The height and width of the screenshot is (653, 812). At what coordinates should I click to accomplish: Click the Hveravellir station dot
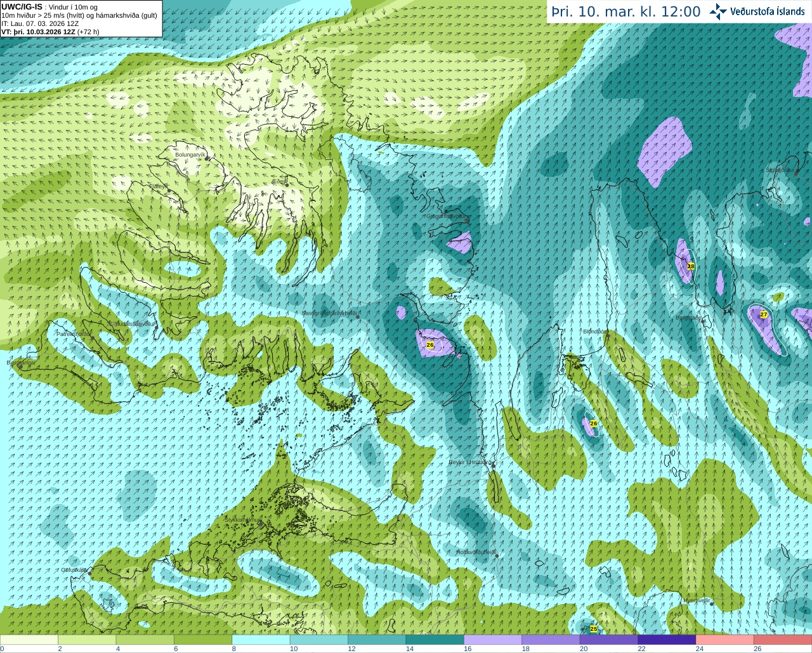pos(712,604)
